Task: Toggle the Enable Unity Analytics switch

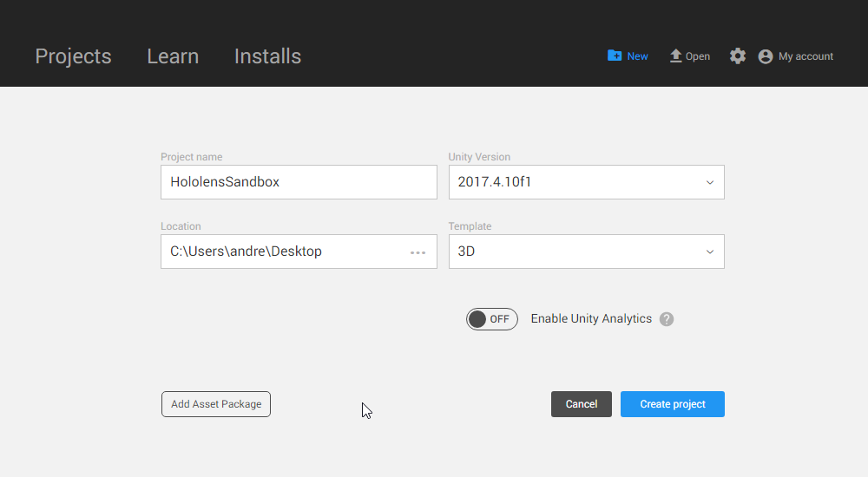Action: (x=491, y=319)
